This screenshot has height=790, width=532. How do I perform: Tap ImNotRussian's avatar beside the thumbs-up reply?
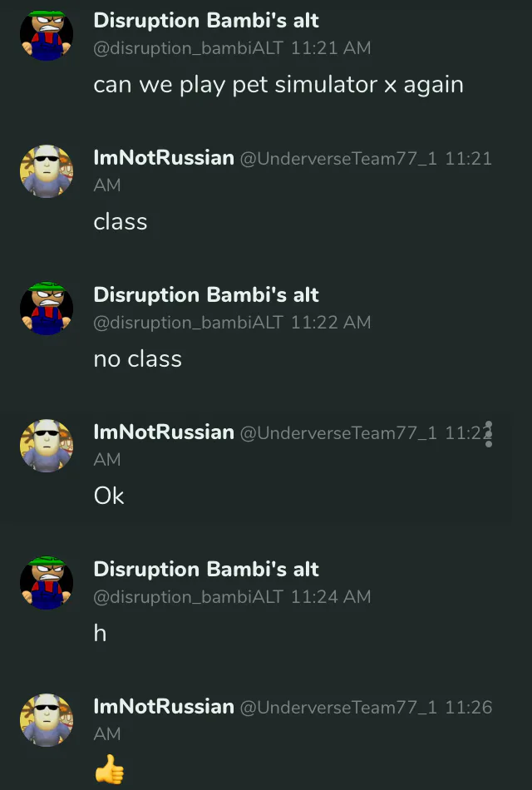[47, 720]
